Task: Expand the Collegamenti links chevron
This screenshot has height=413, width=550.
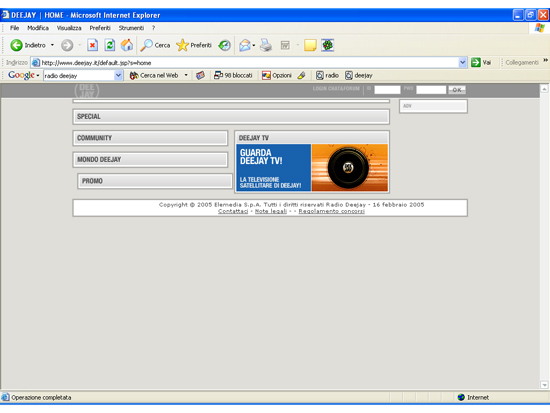Action: pos(545,60)
